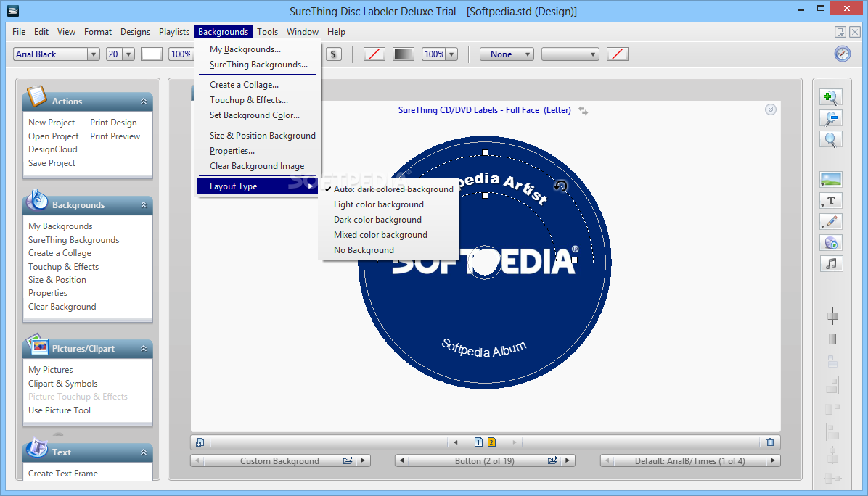Open the font size 20 dropdown
Screen dimensions: 868x496
coord(128,54)
